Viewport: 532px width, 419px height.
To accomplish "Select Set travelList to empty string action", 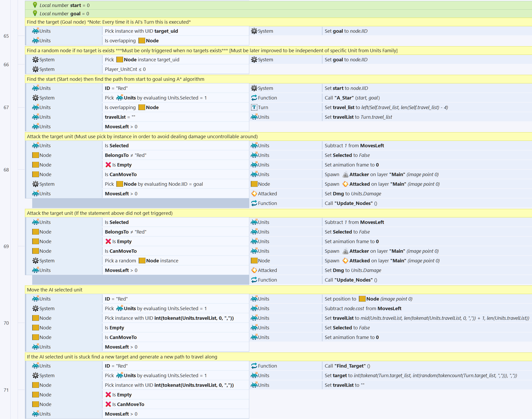I will point(344,385).
